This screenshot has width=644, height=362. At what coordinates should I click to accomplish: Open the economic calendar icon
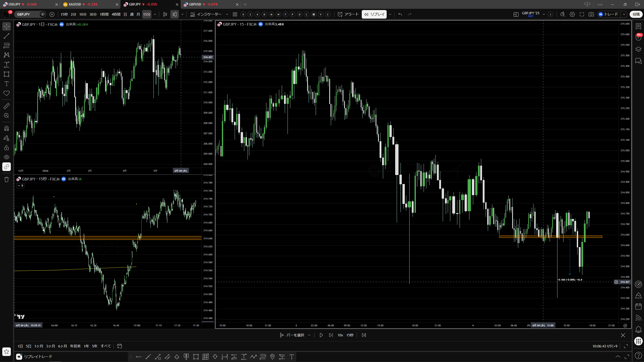[x=638, y=306]
